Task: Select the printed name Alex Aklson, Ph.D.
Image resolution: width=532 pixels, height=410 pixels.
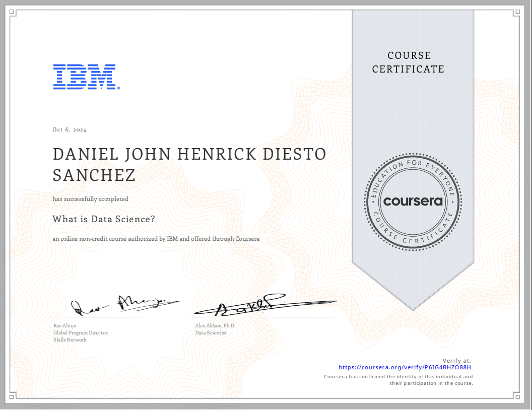Action: [x=215, y=326]
